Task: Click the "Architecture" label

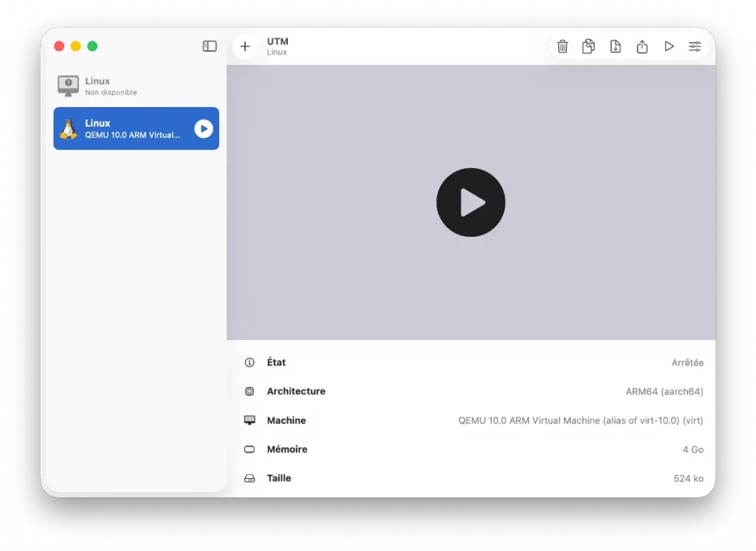Action: (296, 391)
